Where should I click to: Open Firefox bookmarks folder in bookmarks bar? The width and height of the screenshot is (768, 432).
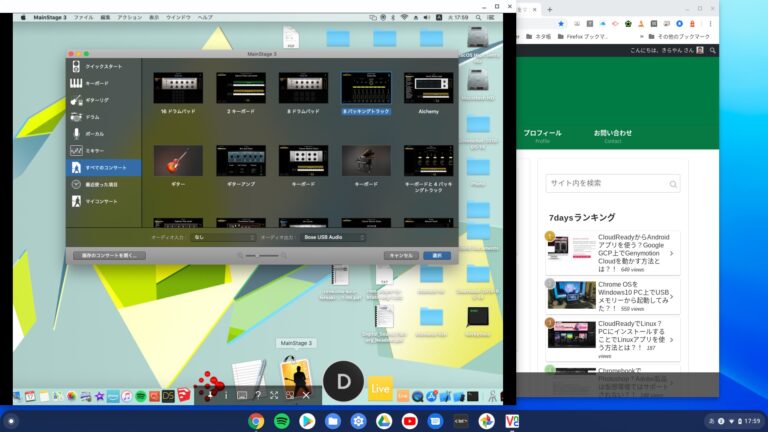point(582,37)
